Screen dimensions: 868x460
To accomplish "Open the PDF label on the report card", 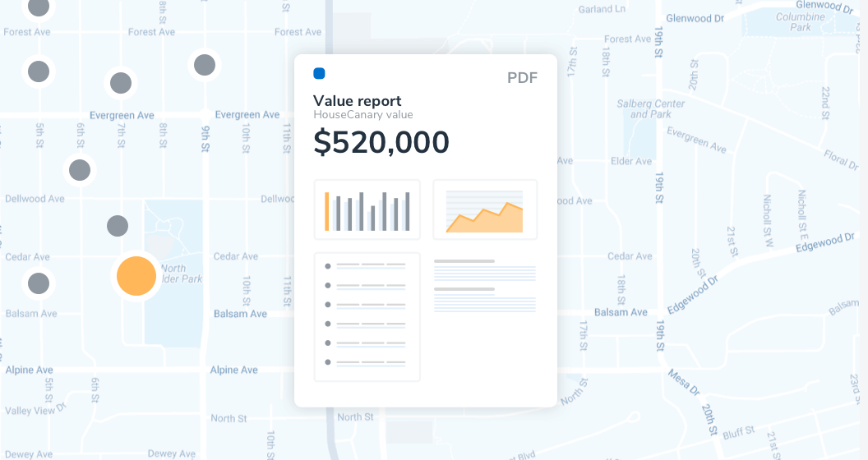I will [x=522, y=77].
